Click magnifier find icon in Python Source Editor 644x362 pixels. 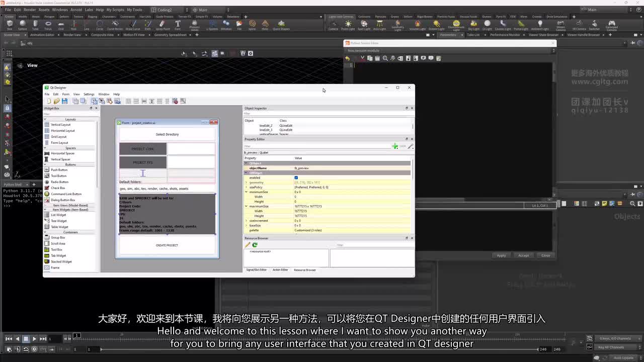pos(385,58)
